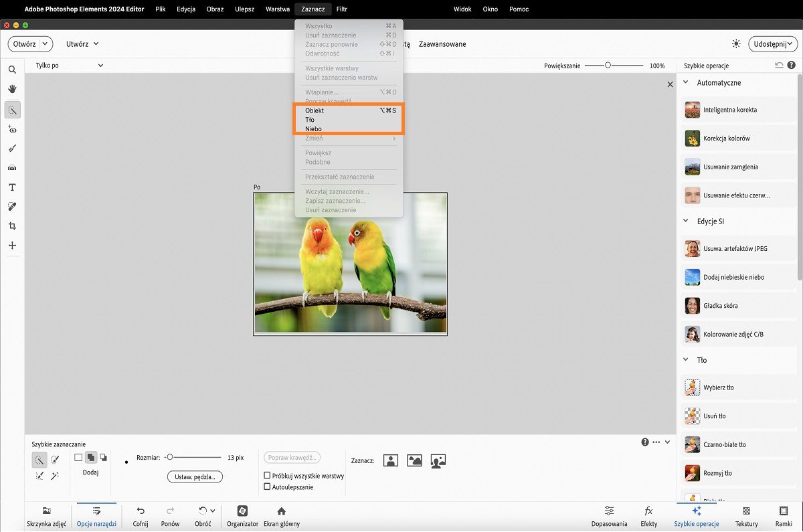Open the Filtr menu
The width and height of the screenshot is (803, 532).
click(342, 9)
